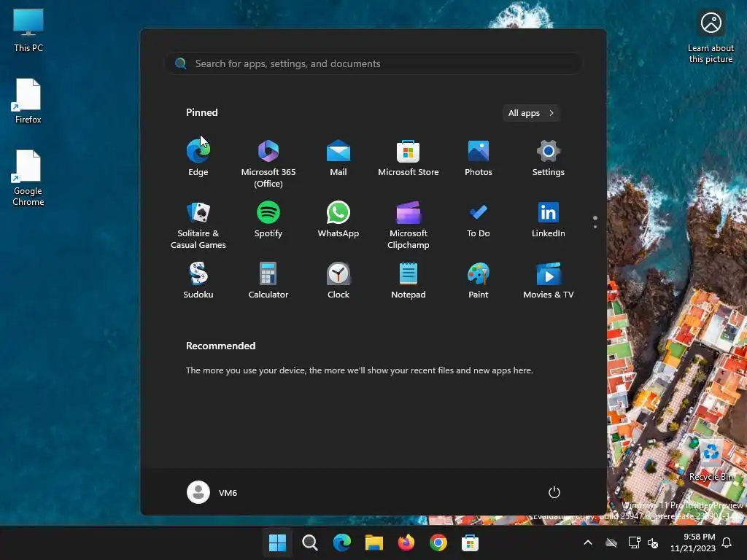Open Search from the taskbar
The image size is (747, 560).
(x=309, y=542)
